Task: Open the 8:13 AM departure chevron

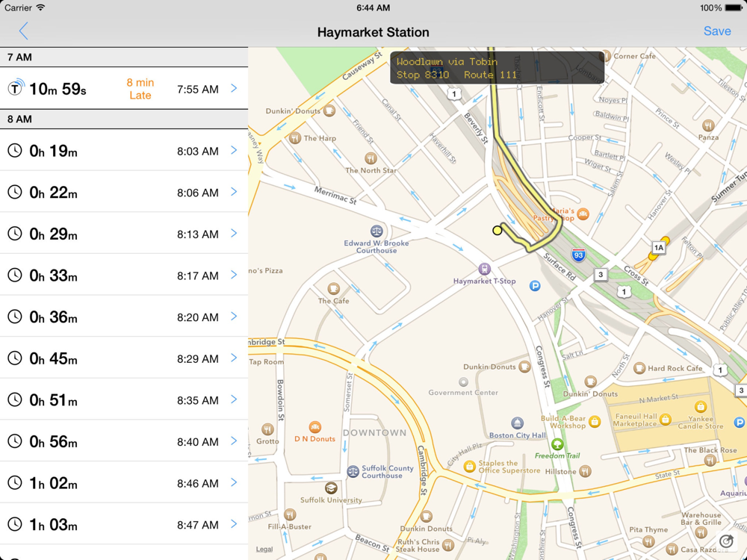Action: point(234,233)
